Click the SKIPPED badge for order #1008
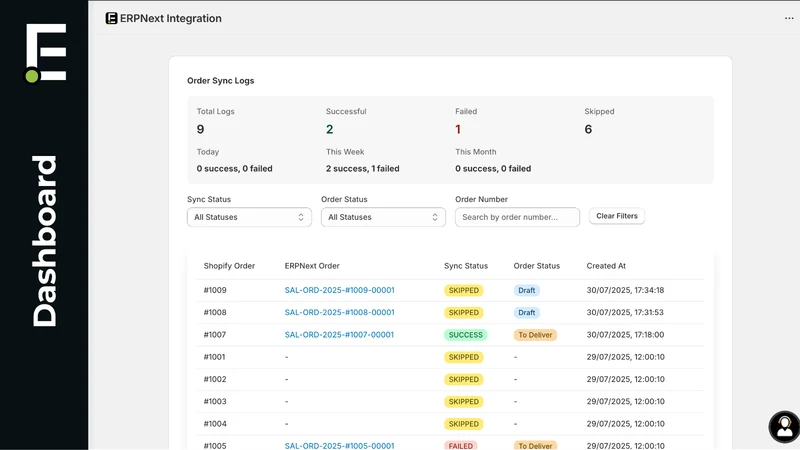Image resolution: width=800 pixels, height=450 pixels. (463, 312)
